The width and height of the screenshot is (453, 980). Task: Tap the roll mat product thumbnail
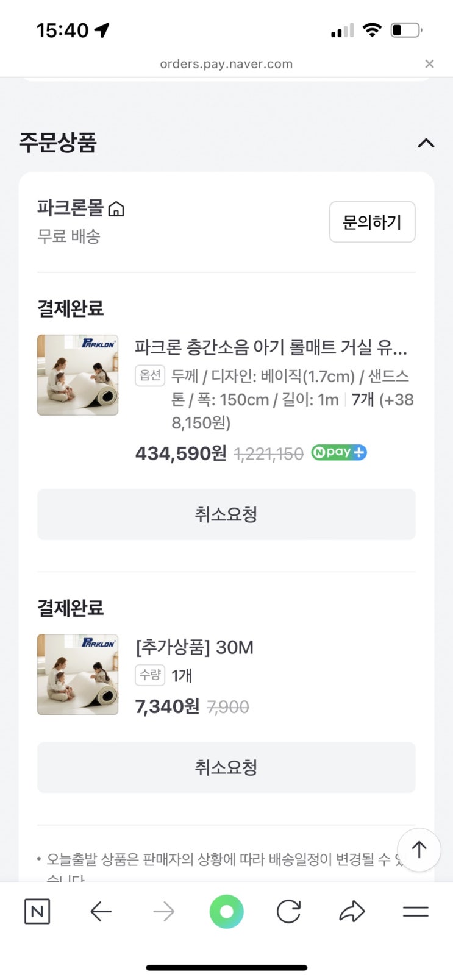tap(77, 375)
